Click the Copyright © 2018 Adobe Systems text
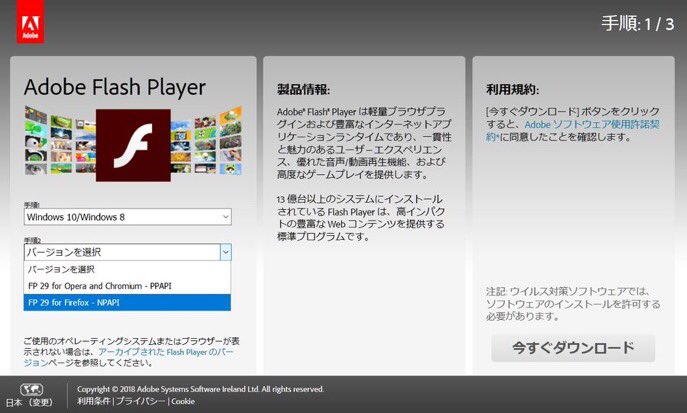Image resolution: width=687 pixels, height=413 pixels. (200, 389)
